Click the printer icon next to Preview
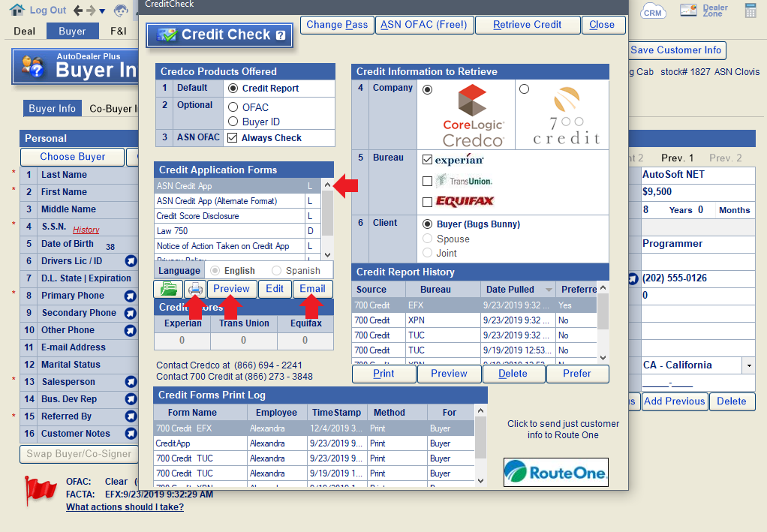The height and width of the screenshot is (532, 767). click(195, 289)
